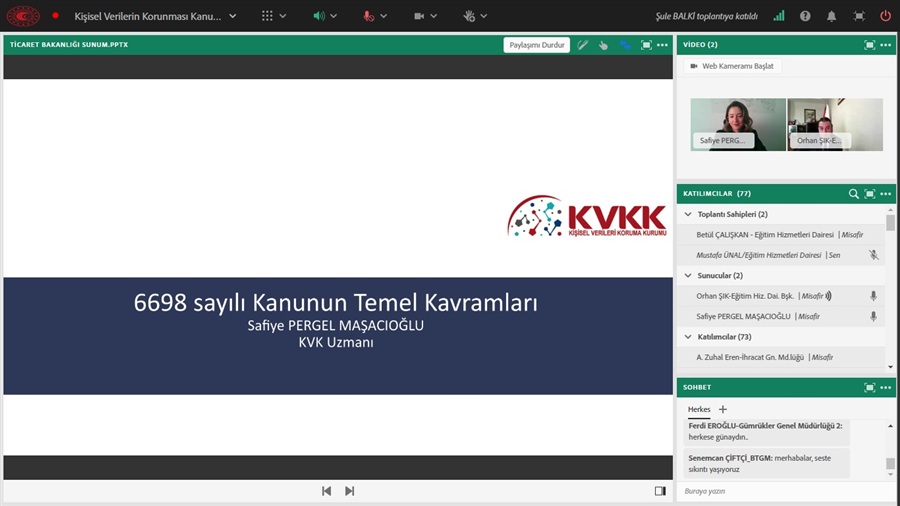The width and height of the screenshot is (900, 506).
Task: Select the pointer hand tool in share pod
Action: 604,45
